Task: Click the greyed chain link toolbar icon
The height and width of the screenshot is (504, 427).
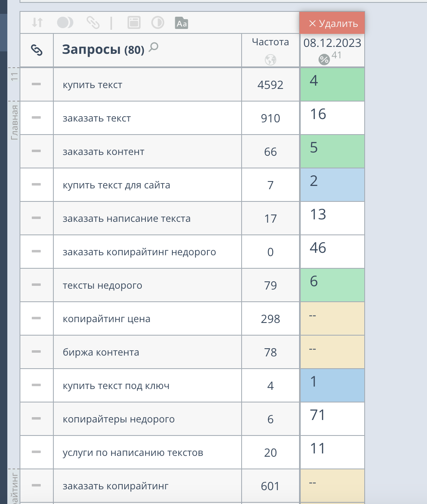Action: click(x=93, y=22)
